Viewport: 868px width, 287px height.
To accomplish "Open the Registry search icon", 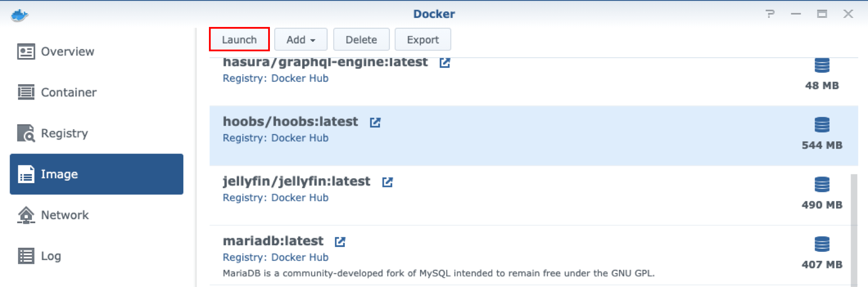I will [26, 133].
